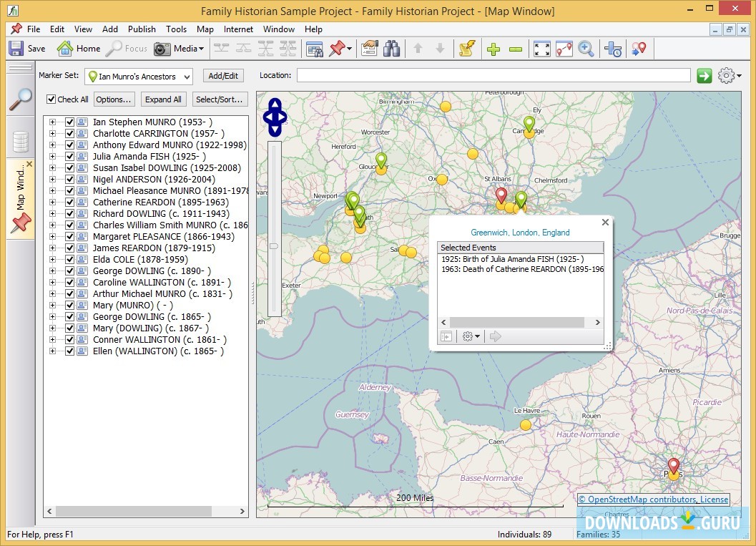Toggle the Check All checkbox
Image resolution: width=756 pixels, height=546 pixels.
click(51, 99)
